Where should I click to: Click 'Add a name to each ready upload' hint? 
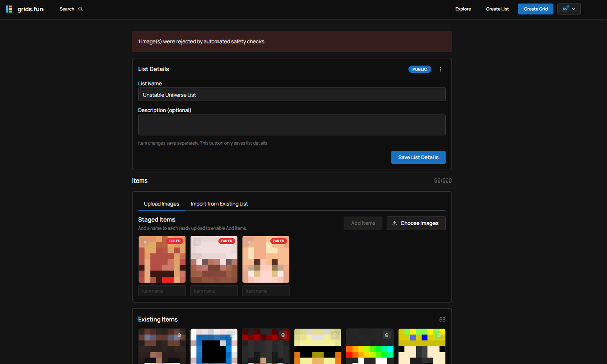pyautogui.click(x=192, y=228)
